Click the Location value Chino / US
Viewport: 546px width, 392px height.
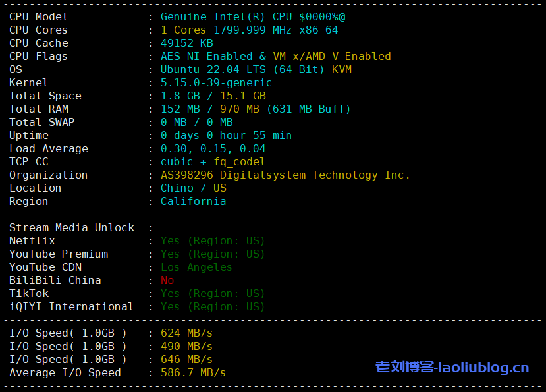pyautogui.click(x=193, y=188)
